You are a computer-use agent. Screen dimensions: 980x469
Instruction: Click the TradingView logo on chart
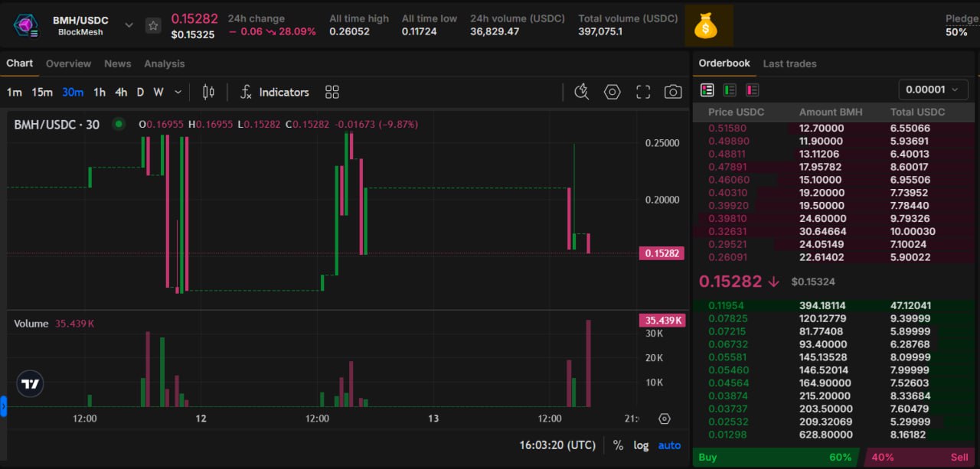pos(30,384)
